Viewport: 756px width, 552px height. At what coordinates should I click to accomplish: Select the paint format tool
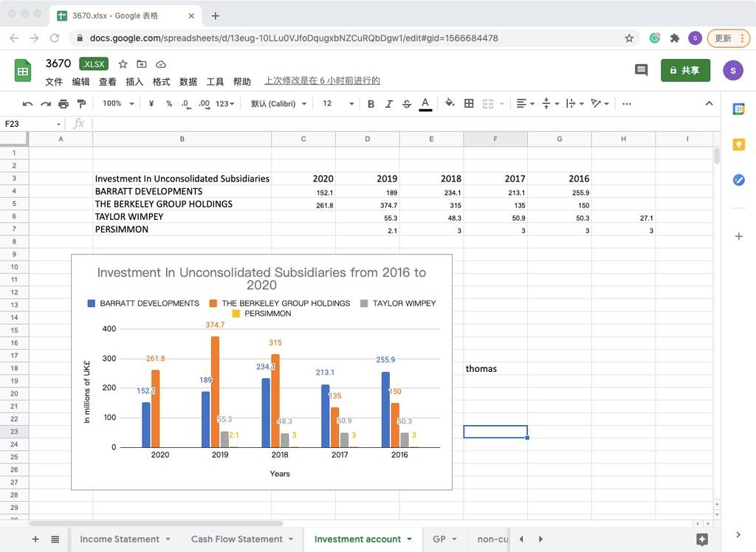[x=81, y=103]
